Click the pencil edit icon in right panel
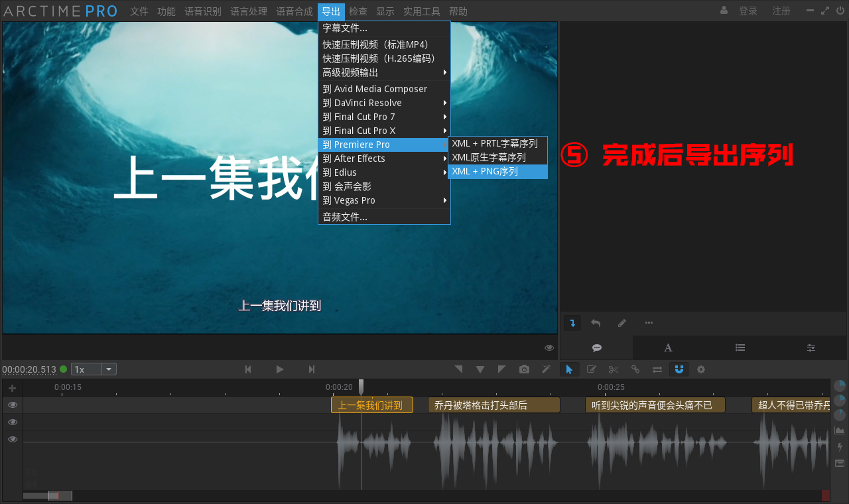849x504 pixels. [x=621, y=322]
